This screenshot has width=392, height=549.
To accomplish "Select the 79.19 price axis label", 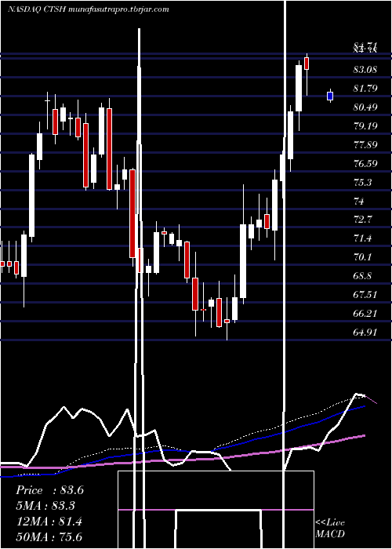I will pyautogui.click(x=365, y=125).
